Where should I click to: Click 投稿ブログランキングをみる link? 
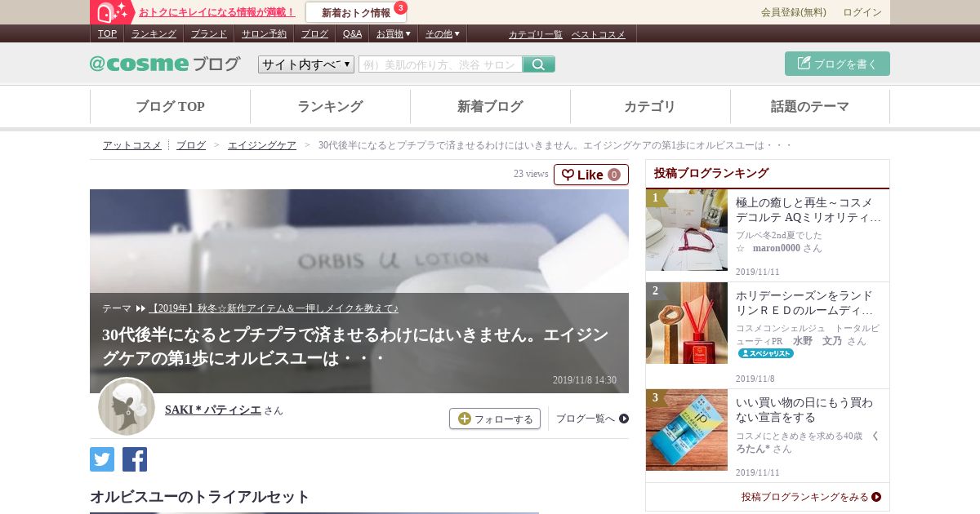[x=811, y=496]
